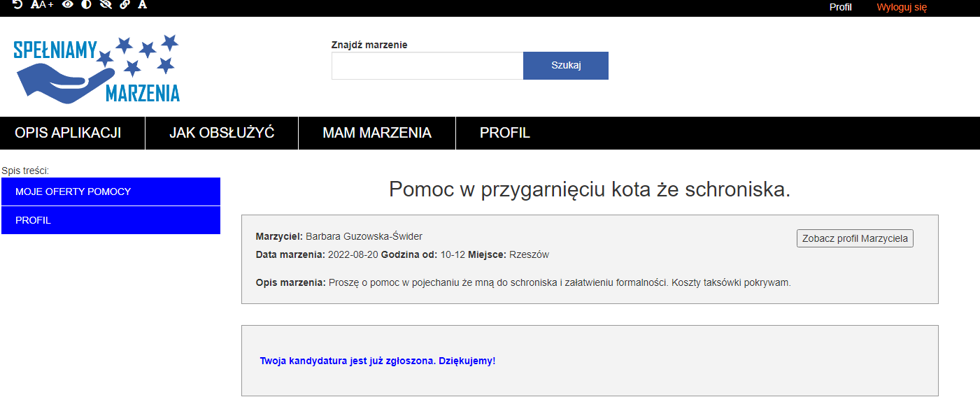Go to MAM MARZENIA menu item

[x=376, y=133]
